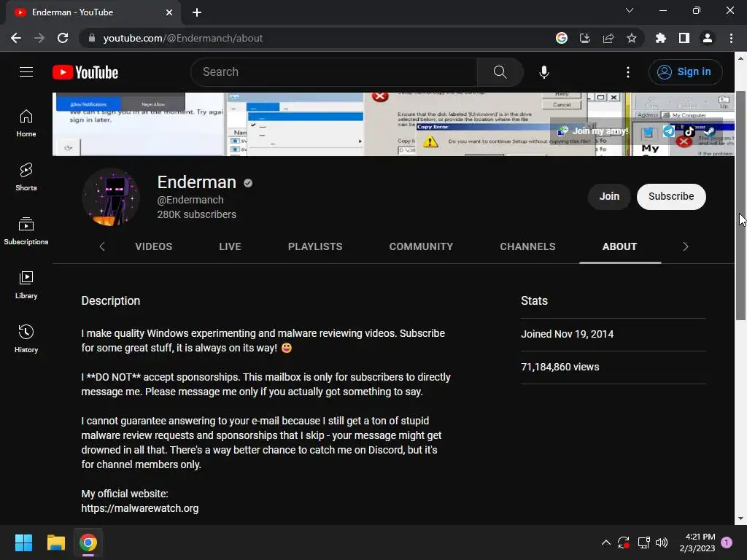Start voice search with the microphone

click(x=544, y=72)
